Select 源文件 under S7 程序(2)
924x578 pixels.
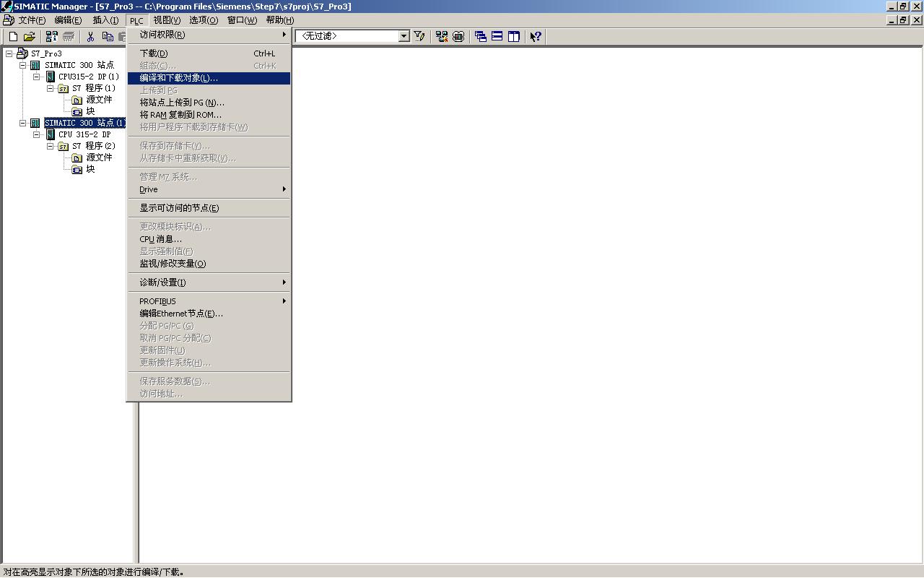pos(99,158)
